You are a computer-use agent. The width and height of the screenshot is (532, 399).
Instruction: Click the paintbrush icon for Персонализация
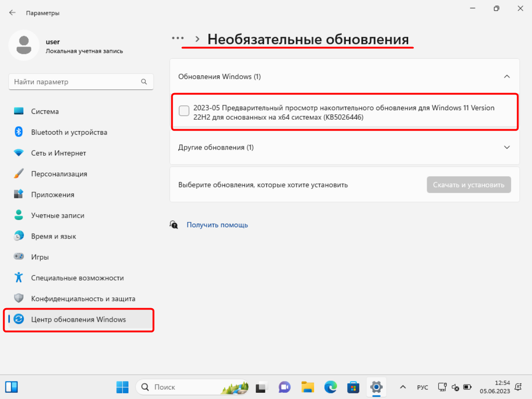pyautogui.click(x=19, y=174)
